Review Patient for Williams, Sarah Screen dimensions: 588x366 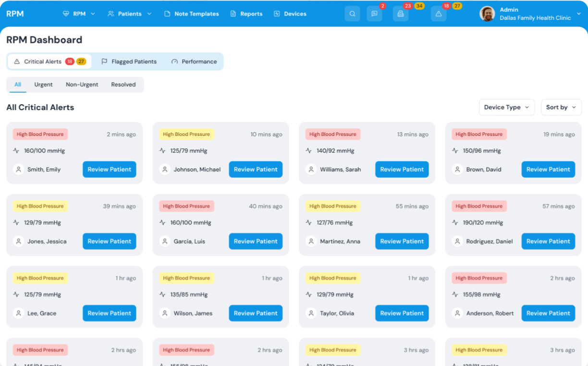402,170
